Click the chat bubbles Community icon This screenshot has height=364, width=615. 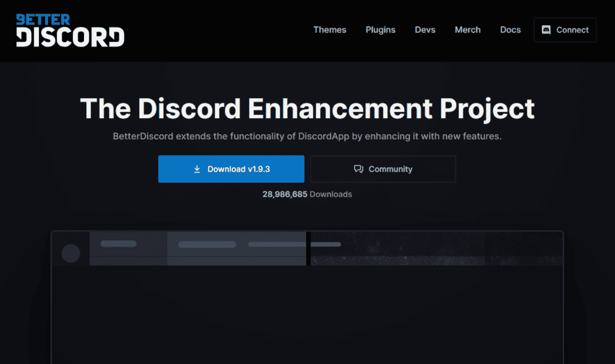tap(359, 169)
